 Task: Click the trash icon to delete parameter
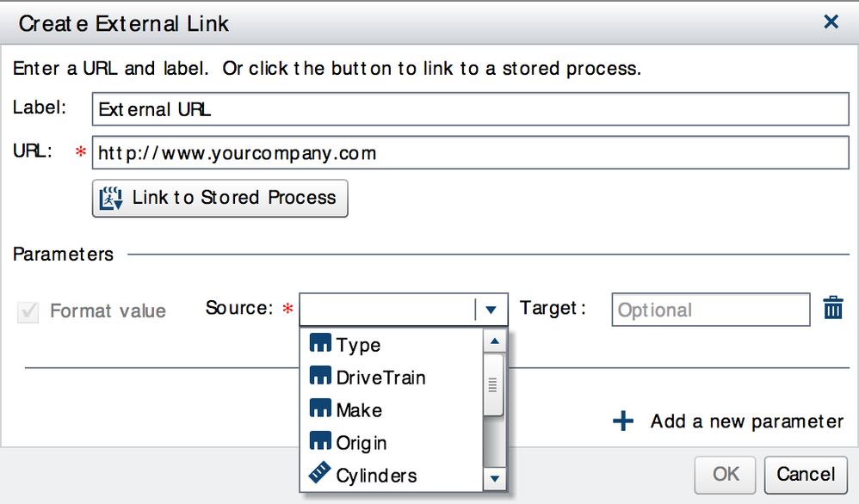click(833, 309)
